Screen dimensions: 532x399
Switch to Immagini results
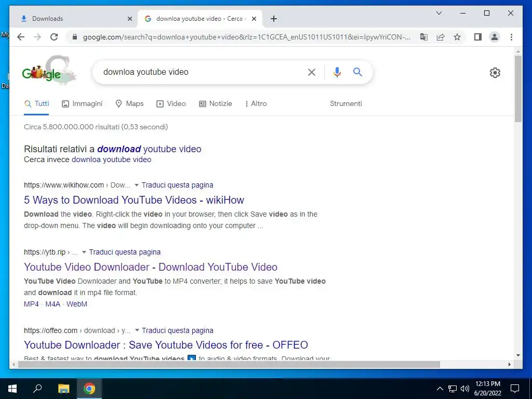tap(82, 104)
